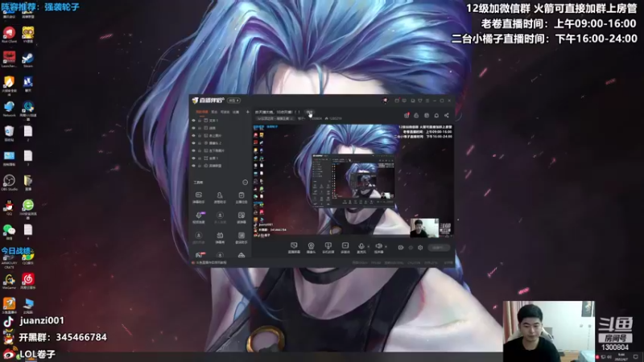Image resolution: width=644 pixels, height=362 pixels.
Task: Open the 弹幕秀 tool in the toolbox
Action: pos(220,237)
